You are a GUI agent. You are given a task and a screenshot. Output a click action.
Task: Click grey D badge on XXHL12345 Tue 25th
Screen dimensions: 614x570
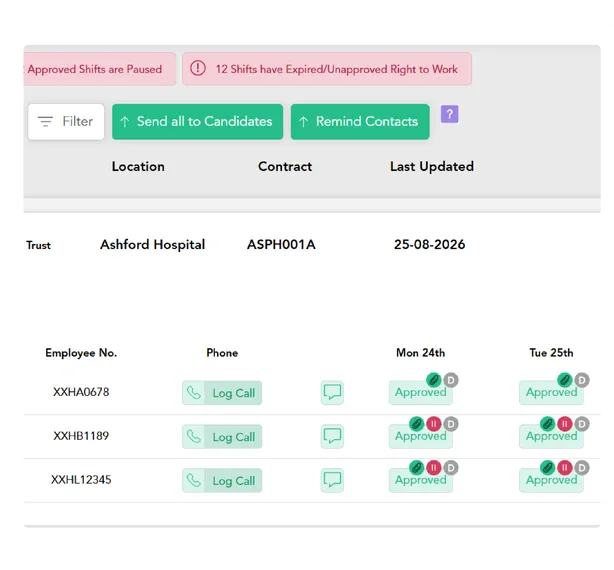pos(582,467)
